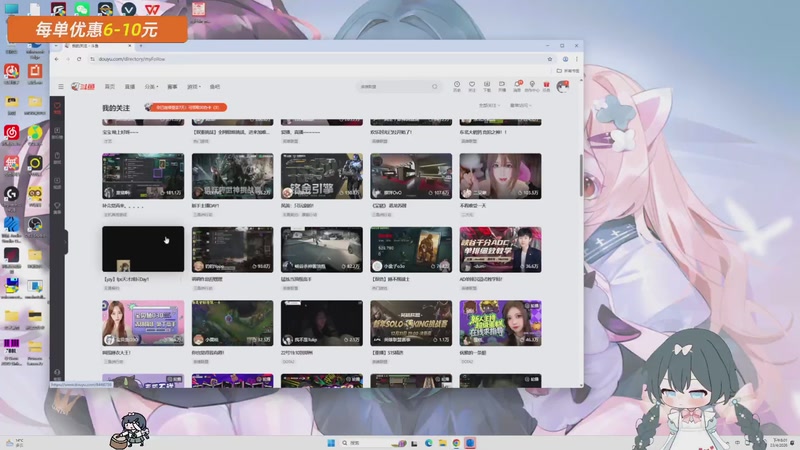Open the 赛事 events tab
Screen dimensions: 800x450
[172, 87]
